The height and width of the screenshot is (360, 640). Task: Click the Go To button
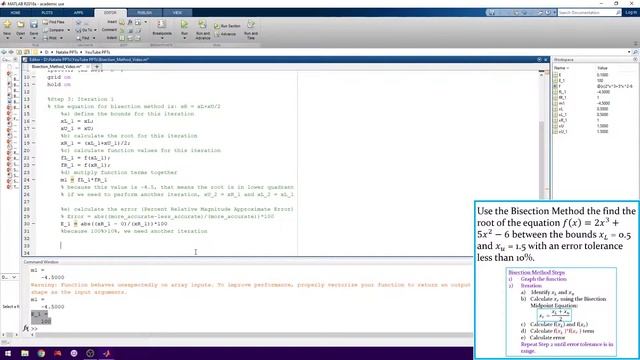[84, 30]
